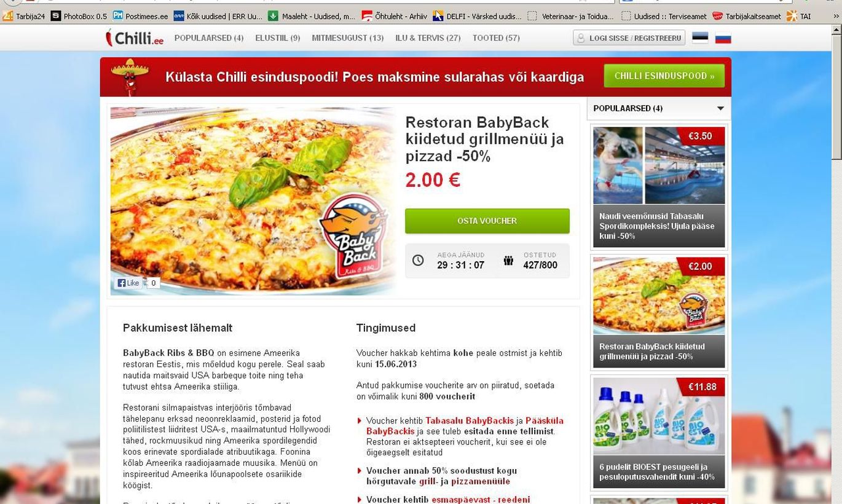The image size is (842, 504).
Task: Click the Chilli.ee logo
Action: 134,37
